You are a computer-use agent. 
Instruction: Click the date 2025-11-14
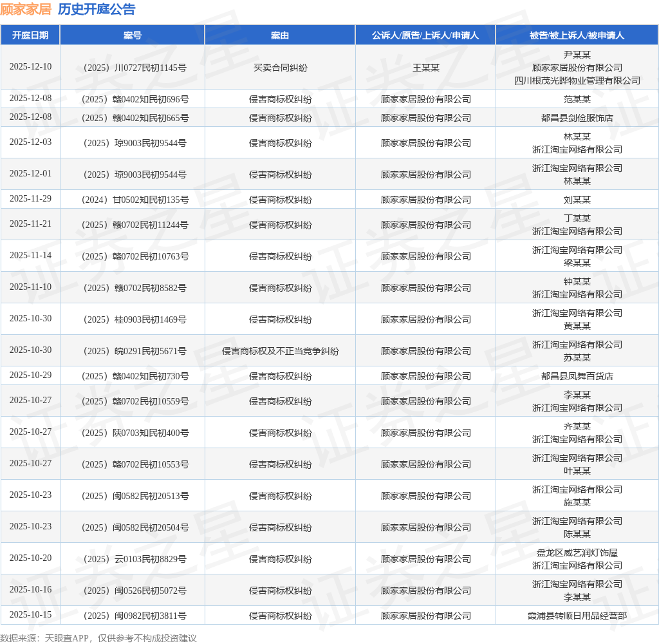point(30,256)
